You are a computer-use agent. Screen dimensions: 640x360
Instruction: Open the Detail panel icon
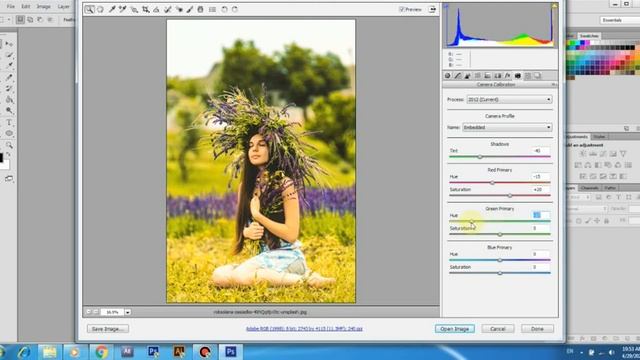[468, 76]
